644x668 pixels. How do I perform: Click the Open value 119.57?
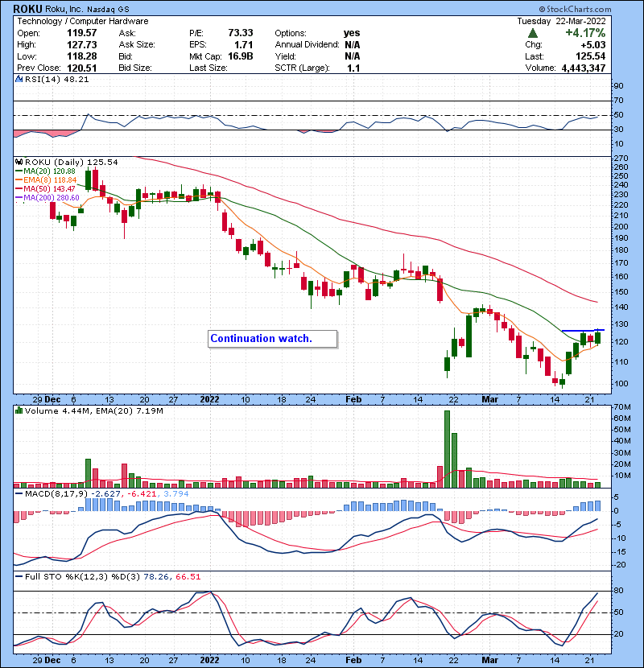point(82,33)
